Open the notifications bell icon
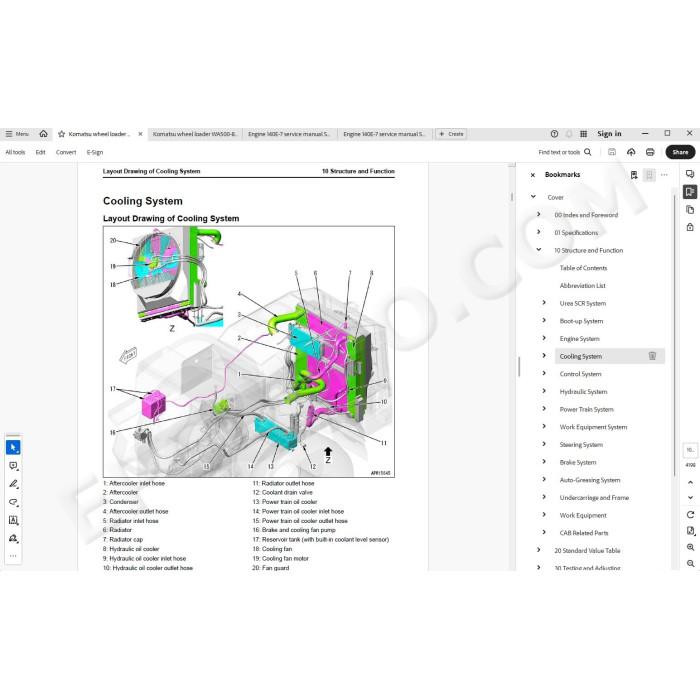The image size is (700, 700). tap(569, 134)
